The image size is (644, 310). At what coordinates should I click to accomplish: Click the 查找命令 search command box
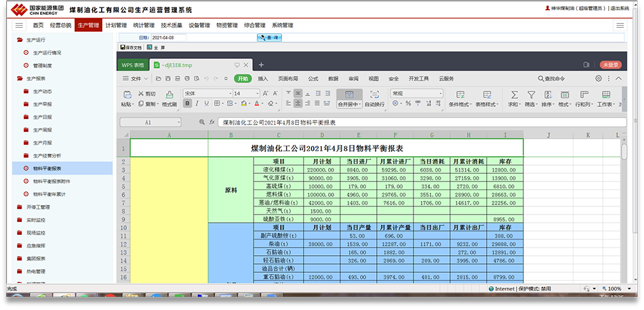[551, 79]
